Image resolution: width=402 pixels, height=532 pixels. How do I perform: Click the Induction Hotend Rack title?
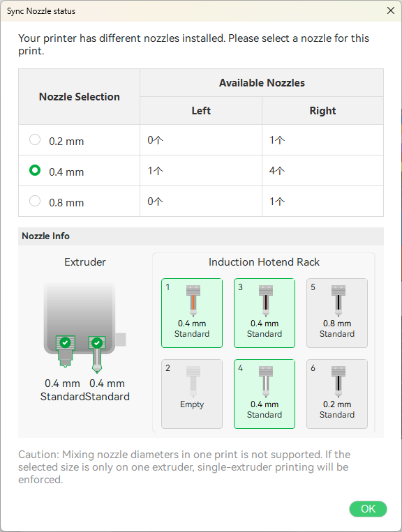coord(264,262)
